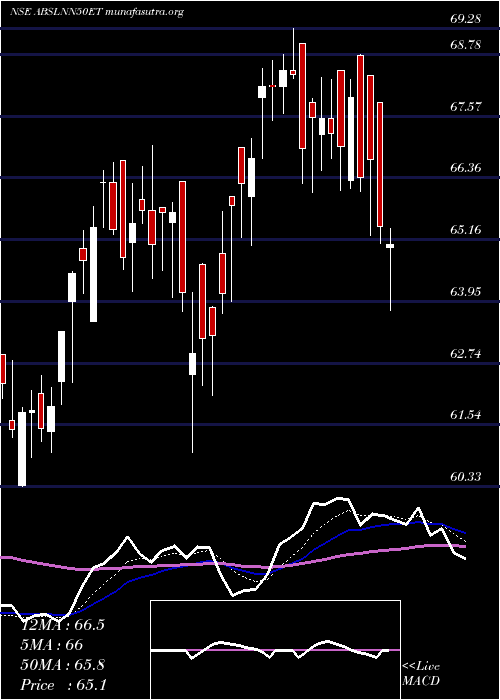Screen dimensions: 500x700
Task: Click the 60.33 price axis label
Action: tap(466, 477)
